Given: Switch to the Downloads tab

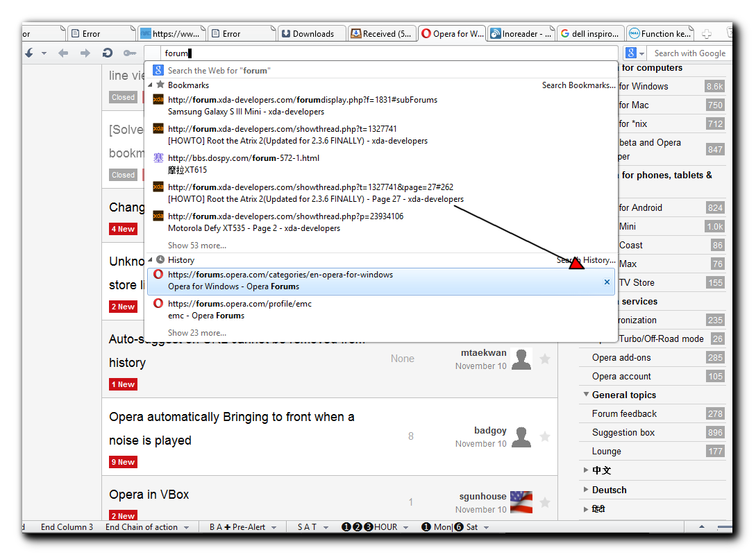Looking at the screenshot, I should click(312, 34).
